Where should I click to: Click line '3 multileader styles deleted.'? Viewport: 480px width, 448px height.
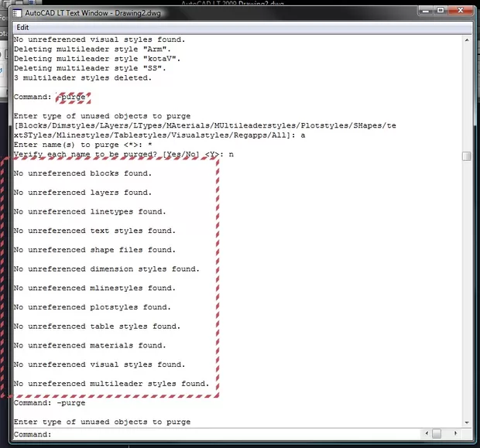point(83,78)
